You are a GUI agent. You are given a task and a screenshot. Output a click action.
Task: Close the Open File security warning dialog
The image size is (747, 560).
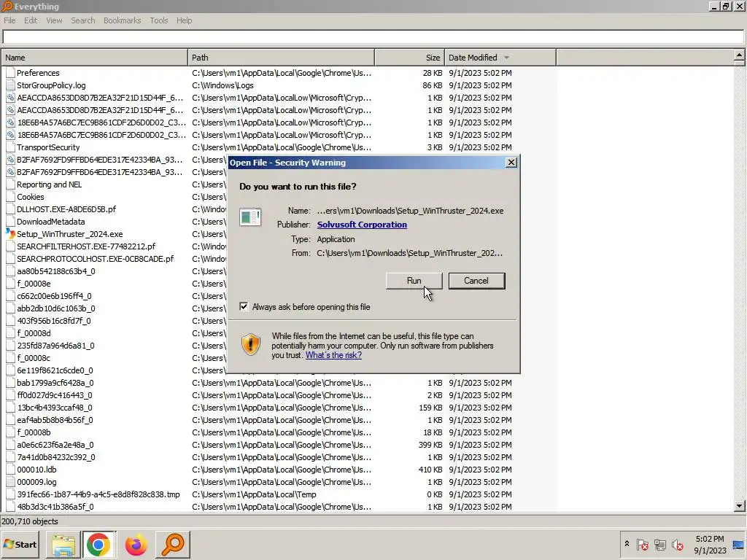[511, 163]
